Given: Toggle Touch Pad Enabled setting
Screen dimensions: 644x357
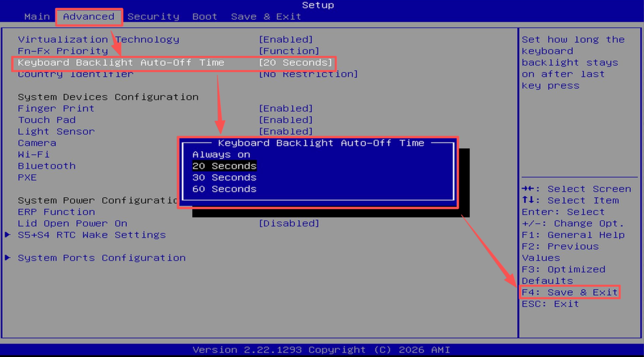Looking at the screenshot, I should [286, 120].
